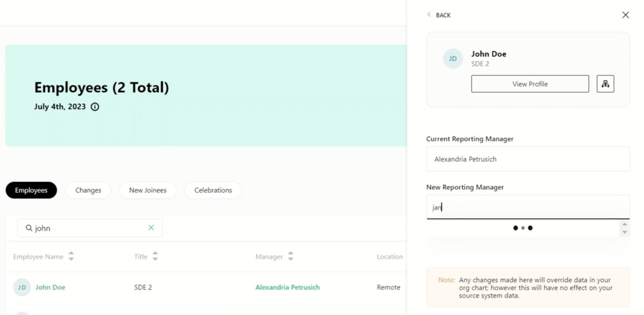Screen dimensions: 644x315
Task: Click the Remote location cell
Action: coord(388,287)
